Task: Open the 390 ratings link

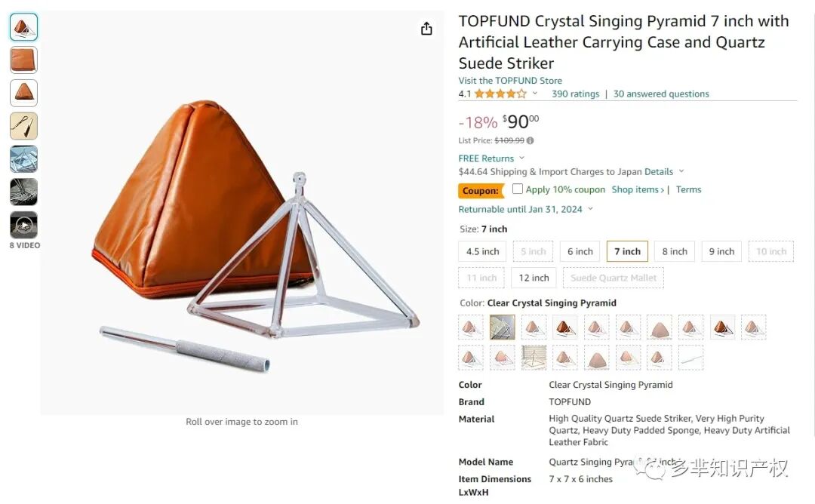Action: point(575,94)
